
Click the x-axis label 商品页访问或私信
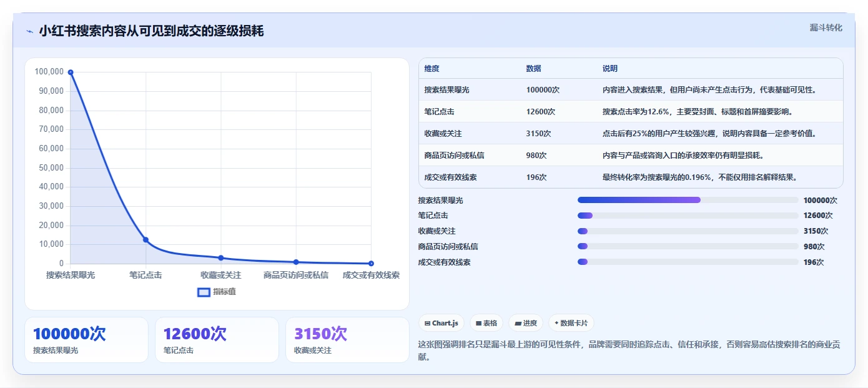pyautogui.click(x=296, y=275)
